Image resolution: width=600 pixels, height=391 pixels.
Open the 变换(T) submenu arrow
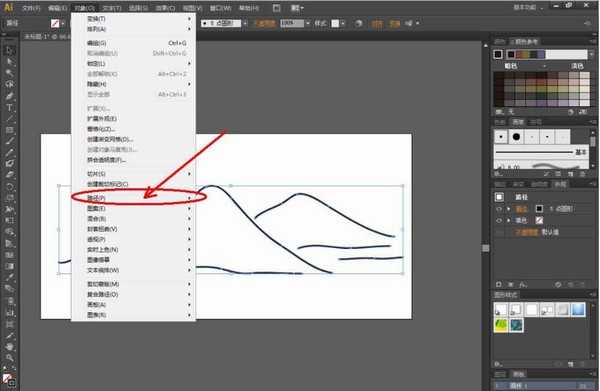coord(189,18)
